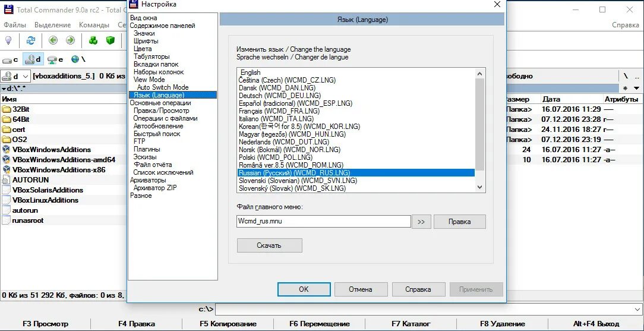Click the cert folder icon

click(x=6, y=130)
